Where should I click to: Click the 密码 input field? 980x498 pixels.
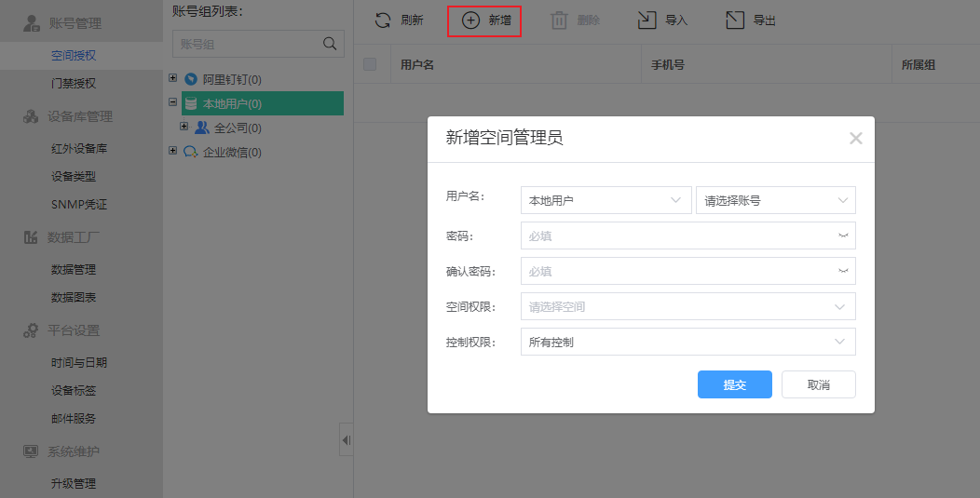click(x=688, y=236)
